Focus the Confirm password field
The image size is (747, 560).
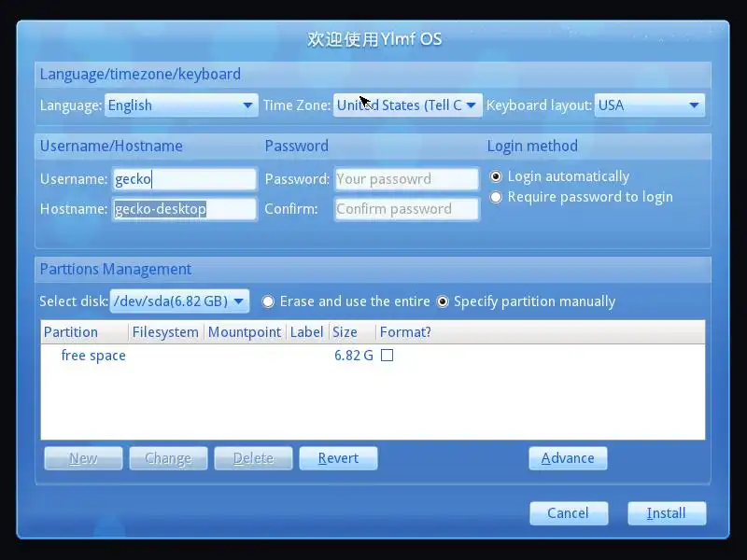coord(407,209)
